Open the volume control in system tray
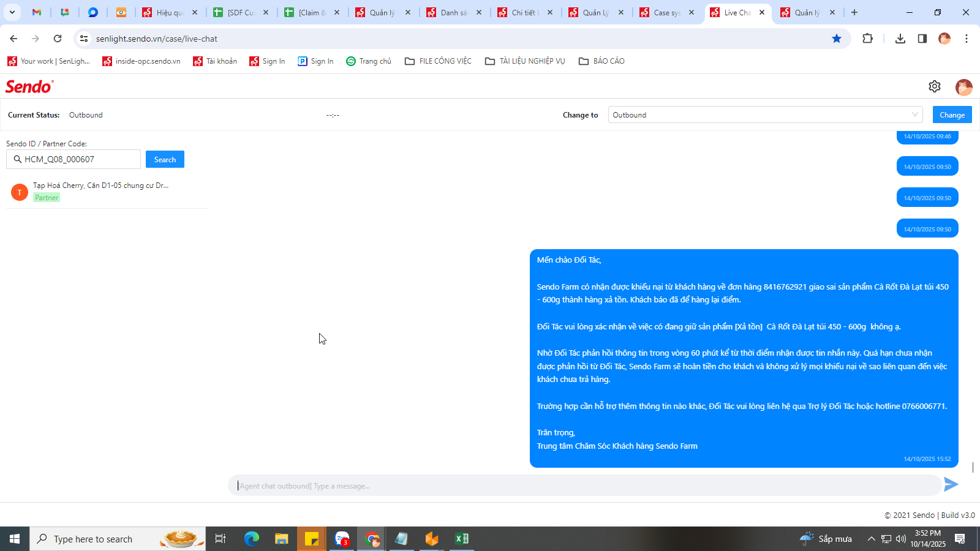 [901, 539]
